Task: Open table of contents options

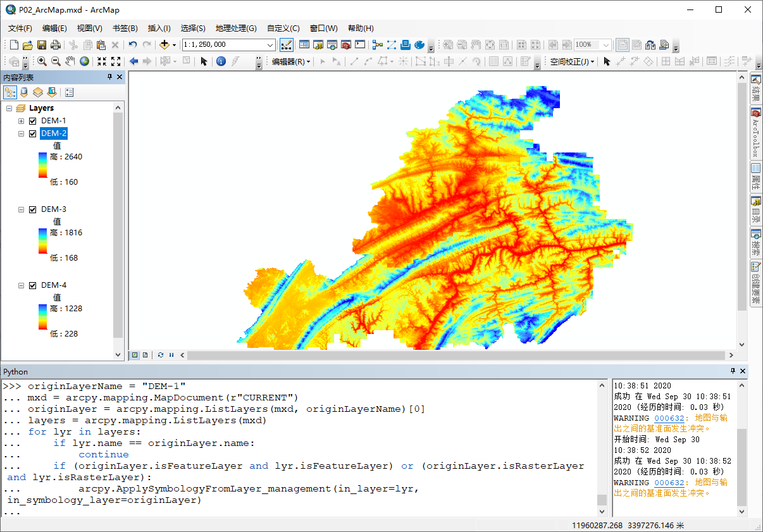Action: point(69,92)
